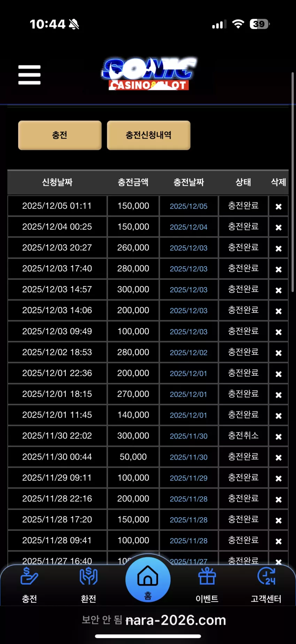Delete the 2025/12/04 00:25 record
The image size is (296, 644).
coord(279,227)
